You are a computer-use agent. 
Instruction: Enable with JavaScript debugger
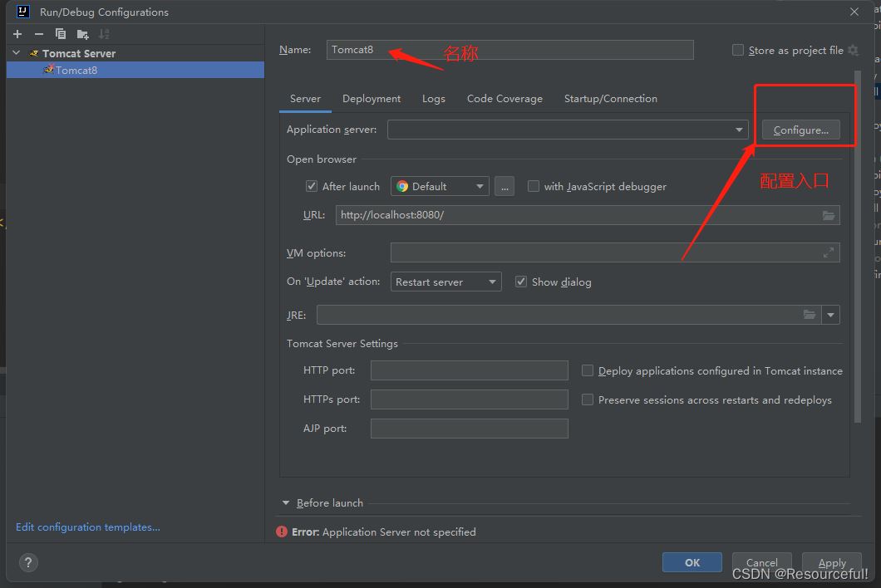[534, 186]
